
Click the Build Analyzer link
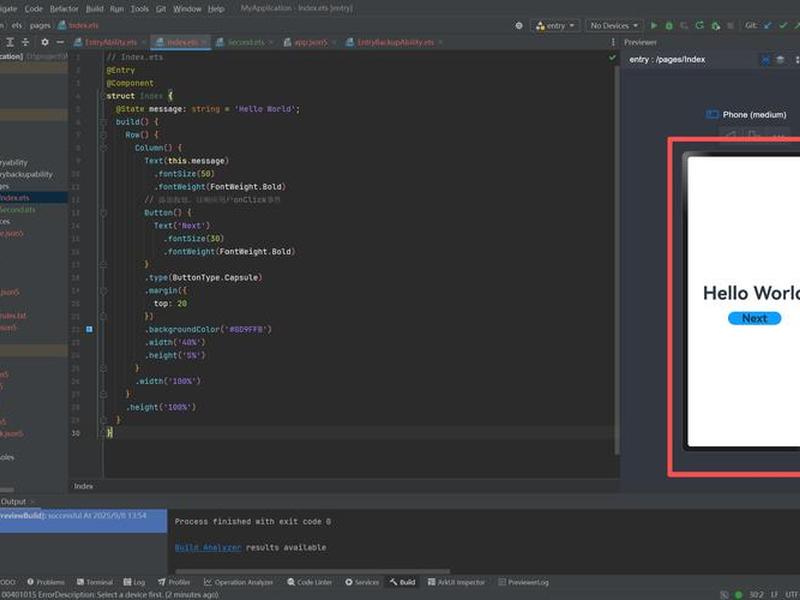[208, 547]
